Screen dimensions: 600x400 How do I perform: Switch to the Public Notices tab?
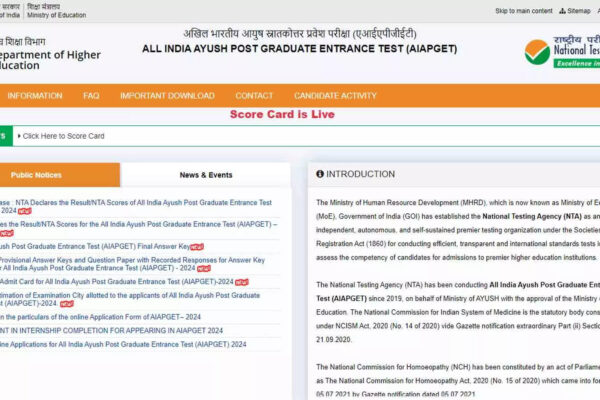tap(60, 175)
